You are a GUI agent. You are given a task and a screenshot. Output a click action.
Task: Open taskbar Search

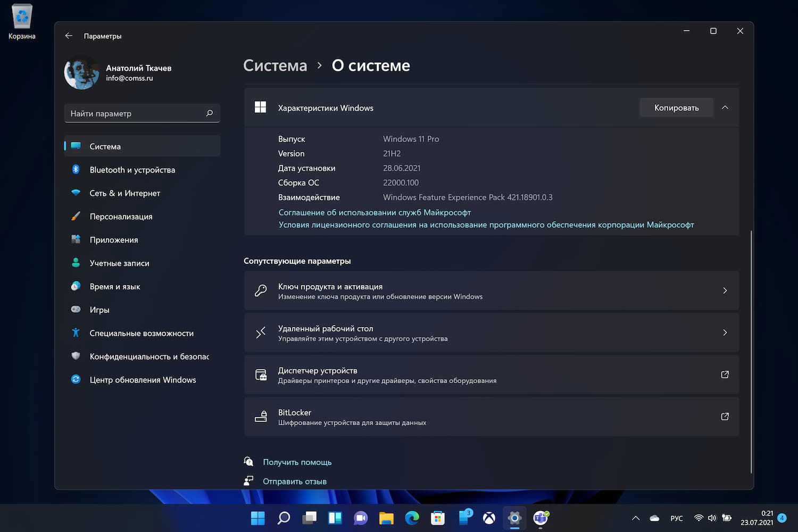point(284,518)
